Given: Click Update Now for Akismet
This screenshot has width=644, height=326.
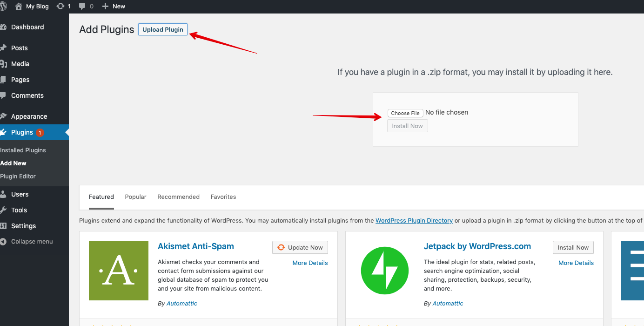Looking at the screenshot, I should pyautogui.click(x=300, y=247).
